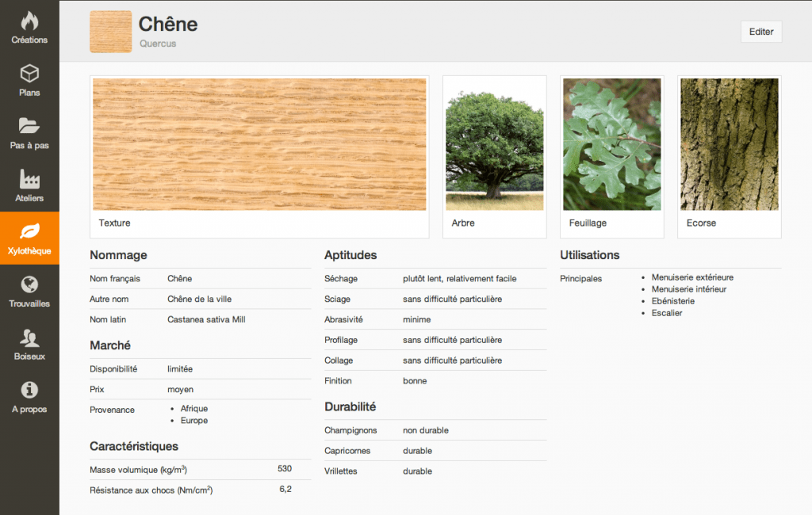Click the Quercus subtitle

(158, 44)
